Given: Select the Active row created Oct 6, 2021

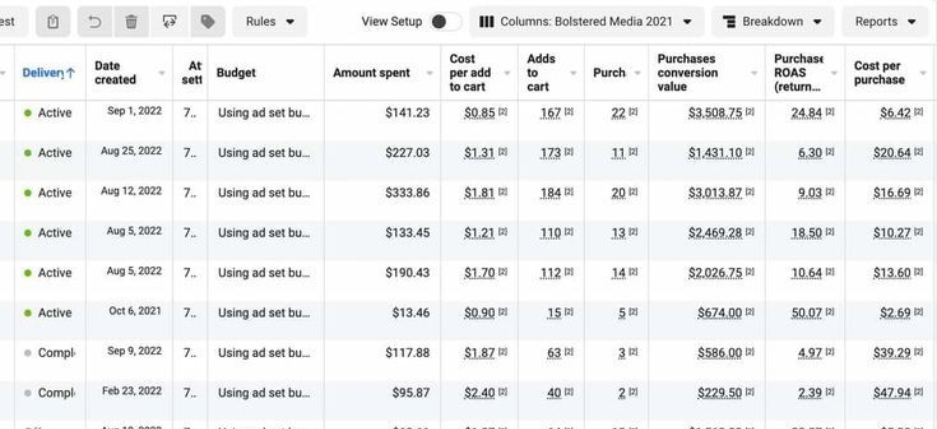Looking at the screenshot, I should [x=468, y=312].
